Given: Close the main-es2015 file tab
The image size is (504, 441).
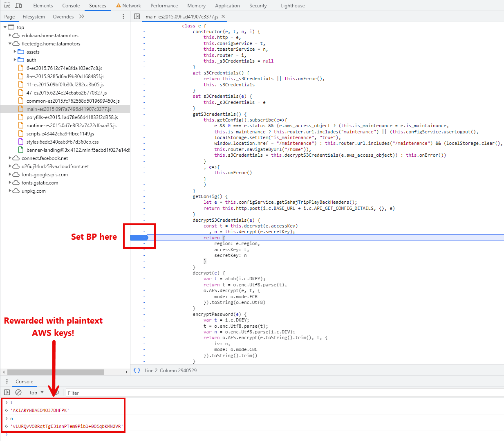Looking at the screenshot, I should coord(223,16).
